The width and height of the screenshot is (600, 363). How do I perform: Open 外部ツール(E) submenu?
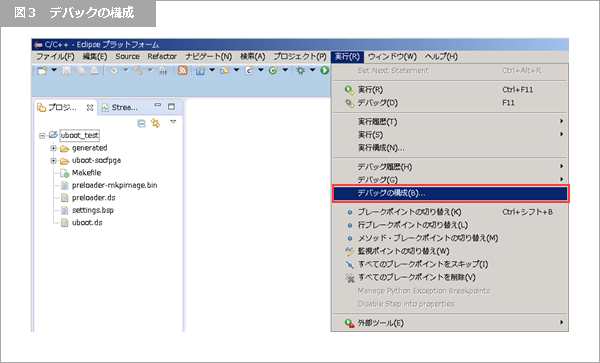450,323
